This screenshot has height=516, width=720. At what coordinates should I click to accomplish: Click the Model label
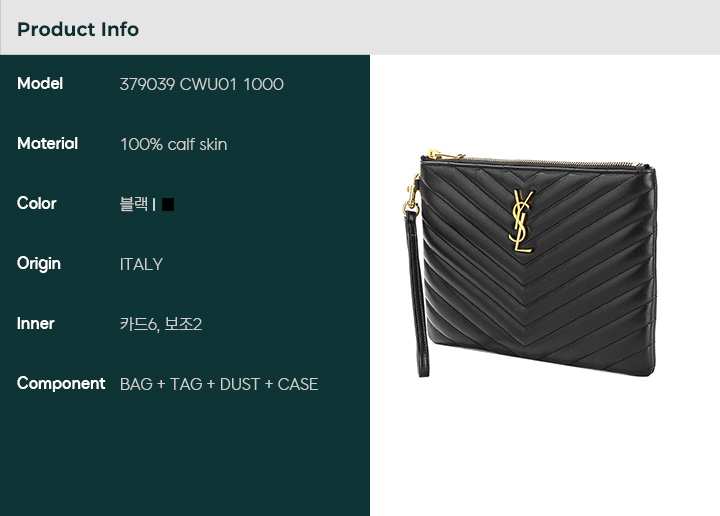[x=40, y=84]
